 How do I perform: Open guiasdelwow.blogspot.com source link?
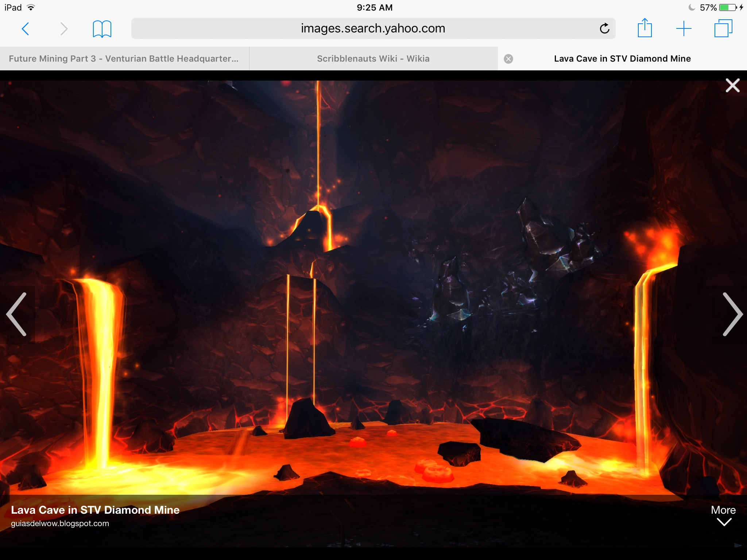tap(60, 524)
